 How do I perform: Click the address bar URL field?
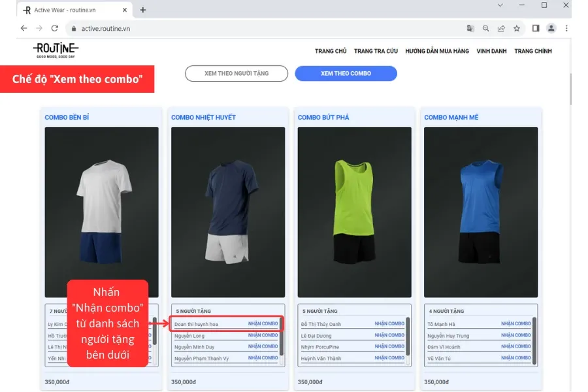261,29
